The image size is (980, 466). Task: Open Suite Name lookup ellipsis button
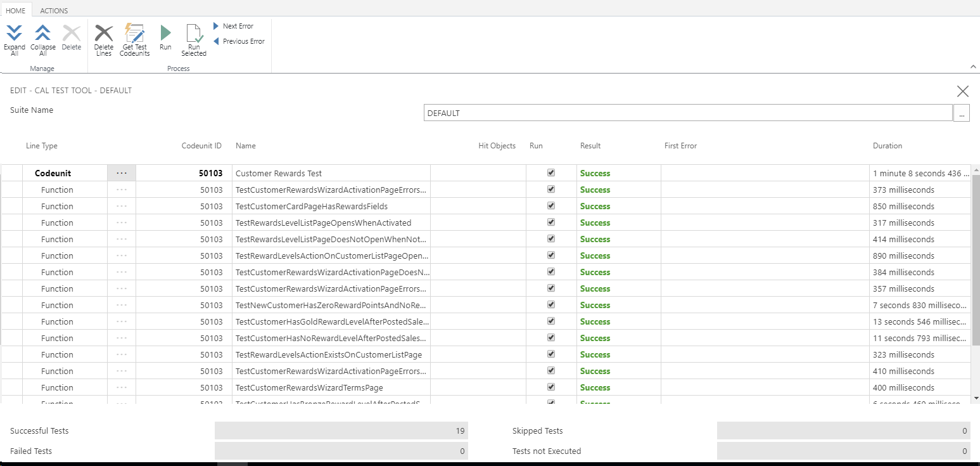pyautogui.click(x=961, y=113)
